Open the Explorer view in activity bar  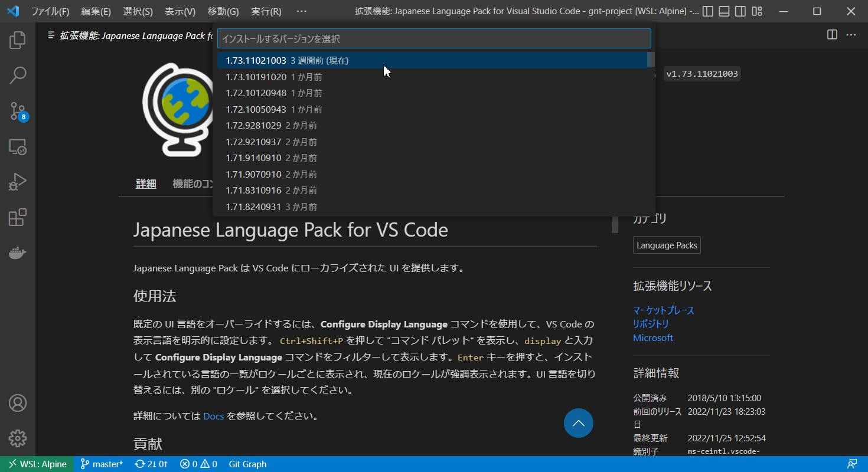point(18,40)
